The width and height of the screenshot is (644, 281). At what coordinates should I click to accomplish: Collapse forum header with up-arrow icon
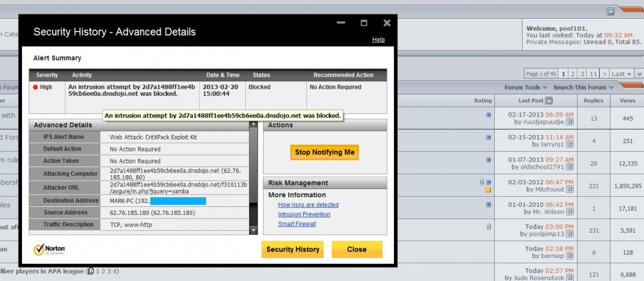click(x=610, y=11)
